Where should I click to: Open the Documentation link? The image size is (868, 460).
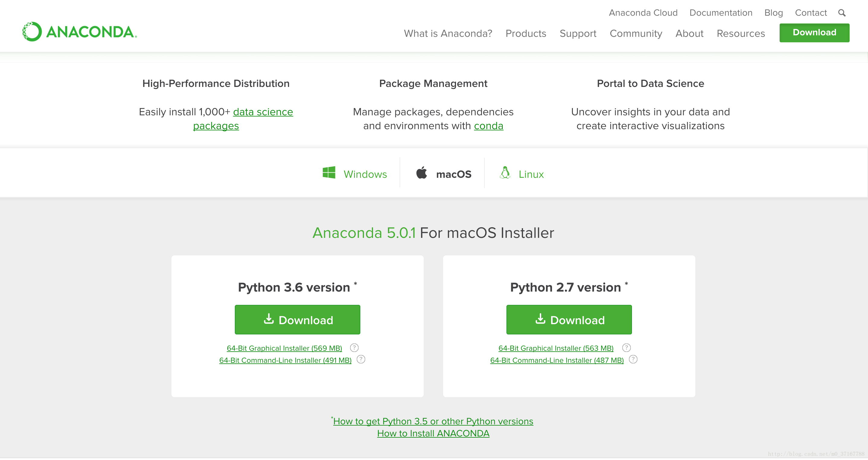pyautogui.click(x=721, y=13)
